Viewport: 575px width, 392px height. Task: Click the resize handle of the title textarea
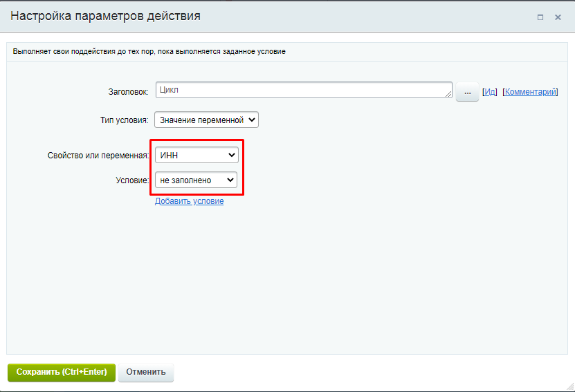coord(448,95)
